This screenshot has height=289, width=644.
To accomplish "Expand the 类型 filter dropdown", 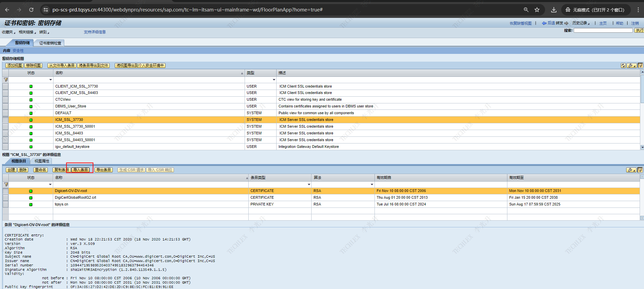I will 274,80.
